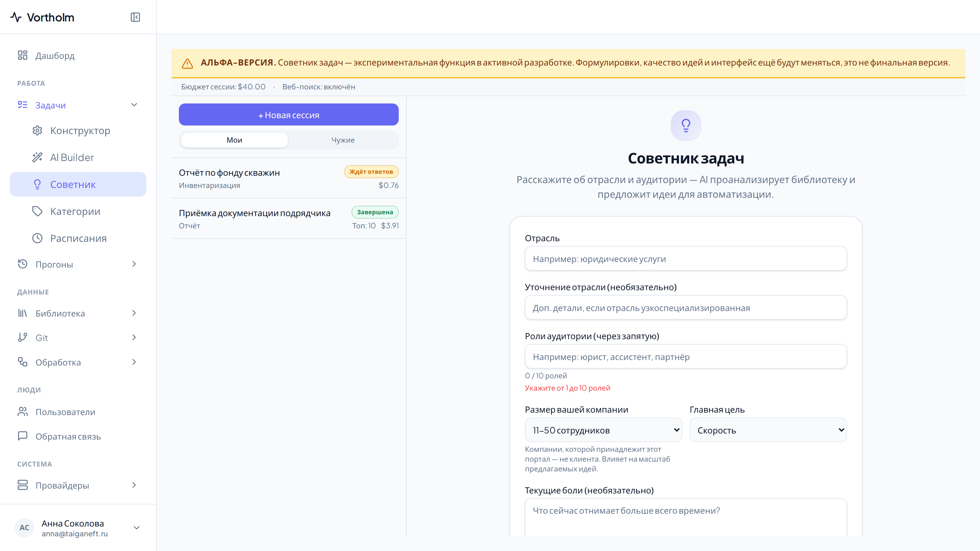
Task: Open the Размер вашей компании dropdown
Action: coord(603,430)
